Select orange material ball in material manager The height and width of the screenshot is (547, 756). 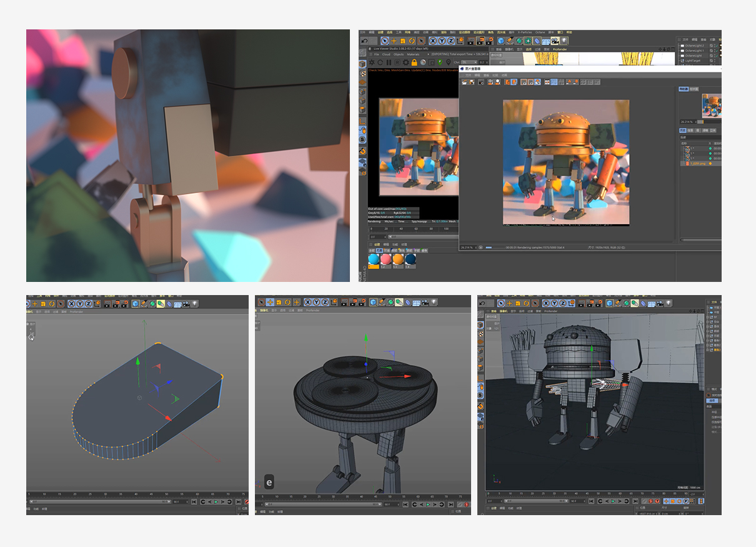click(398, 259)
